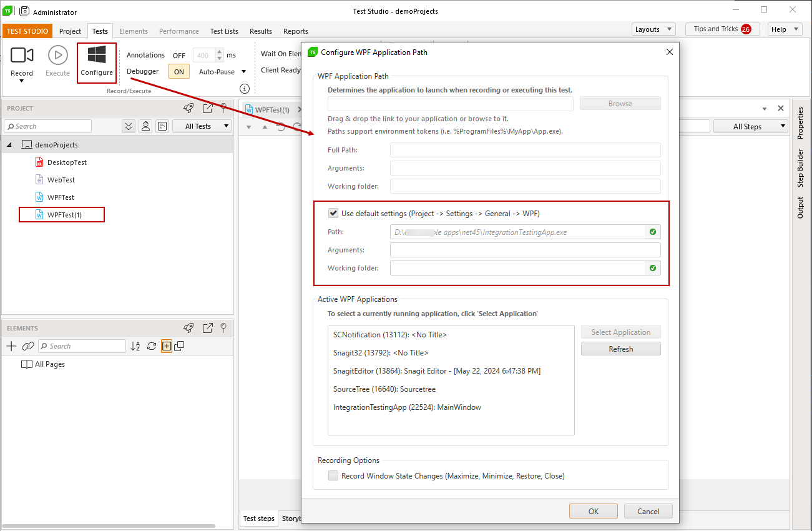
Task: Toggle the highlighted expand-all icon in Elements
Action: pos(167,346)
